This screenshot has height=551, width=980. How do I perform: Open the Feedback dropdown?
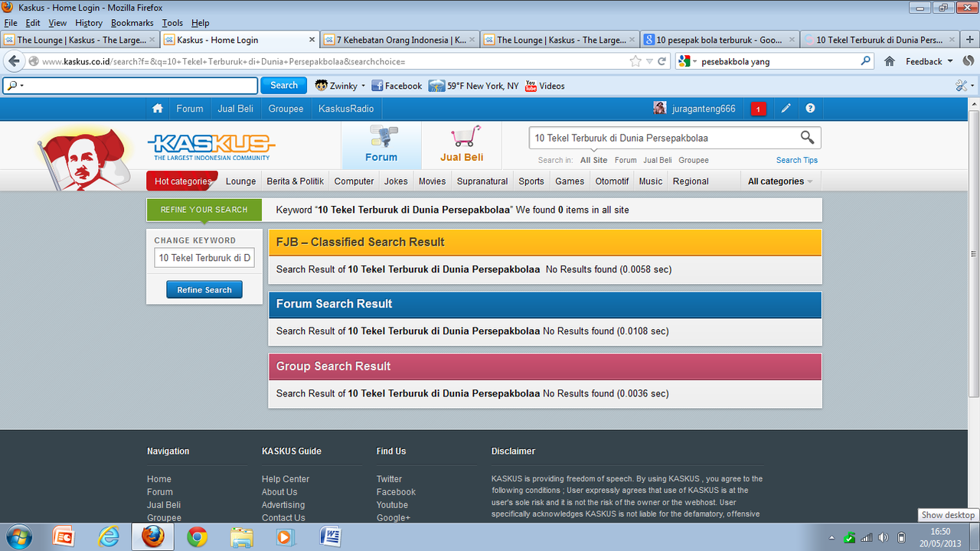(929, 61)
